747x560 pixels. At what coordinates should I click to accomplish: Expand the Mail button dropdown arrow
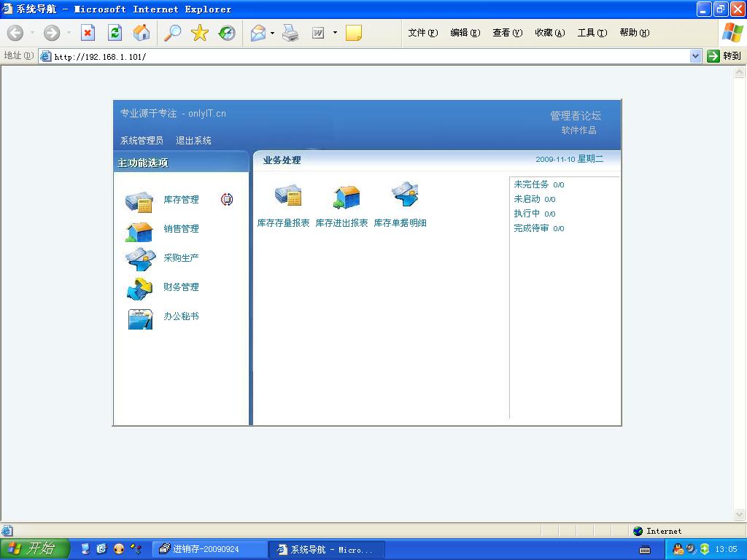click(272, 33)
